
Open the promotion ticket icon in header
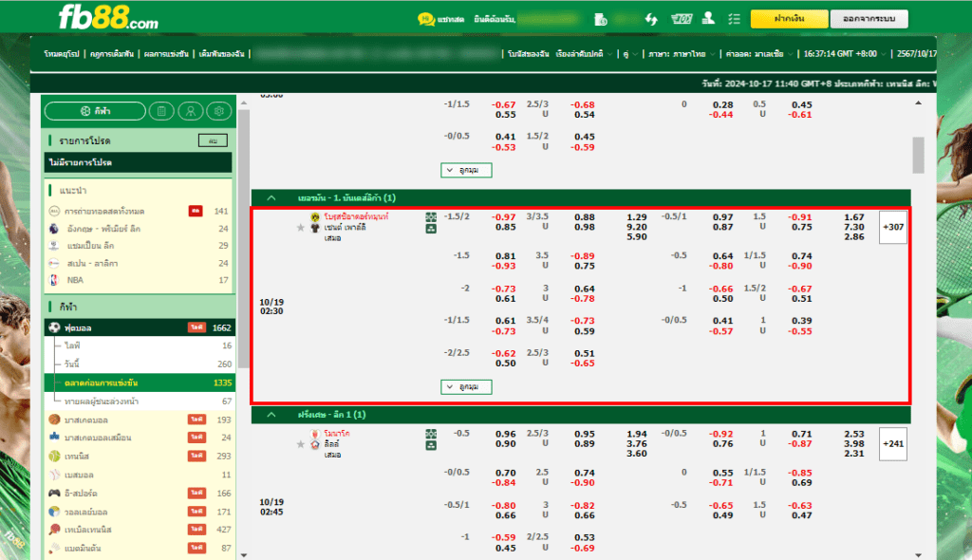pos(682,19)
